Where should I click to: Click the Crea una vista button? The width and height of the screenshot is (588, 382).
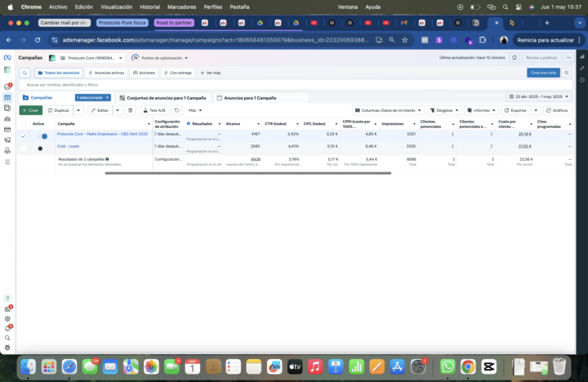pos(543,73)
